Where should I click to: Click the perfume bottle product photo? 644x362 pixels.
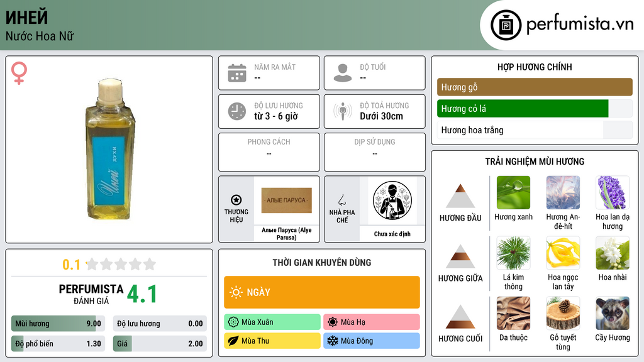click(x=109, y=148)
